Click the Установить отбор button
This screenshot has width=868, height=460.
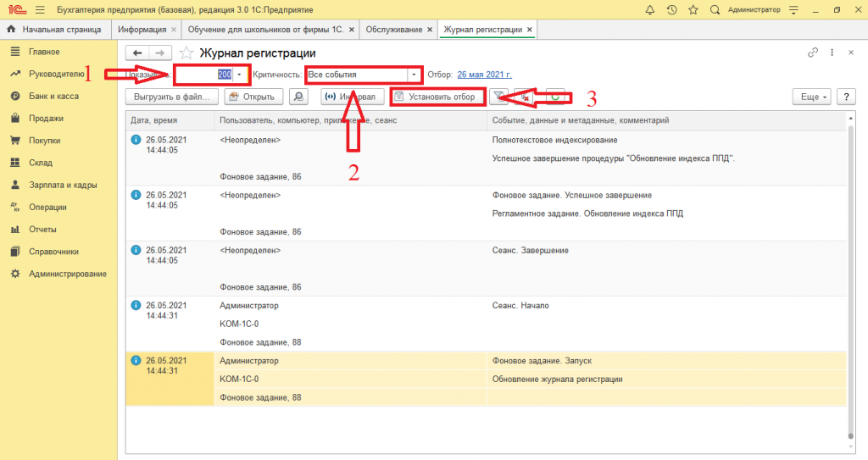437,97
